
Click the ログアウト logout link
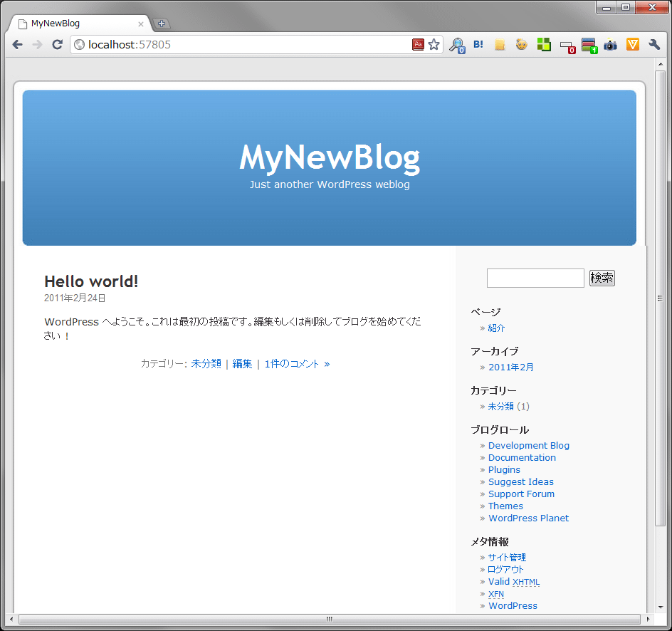pos(505,569)
